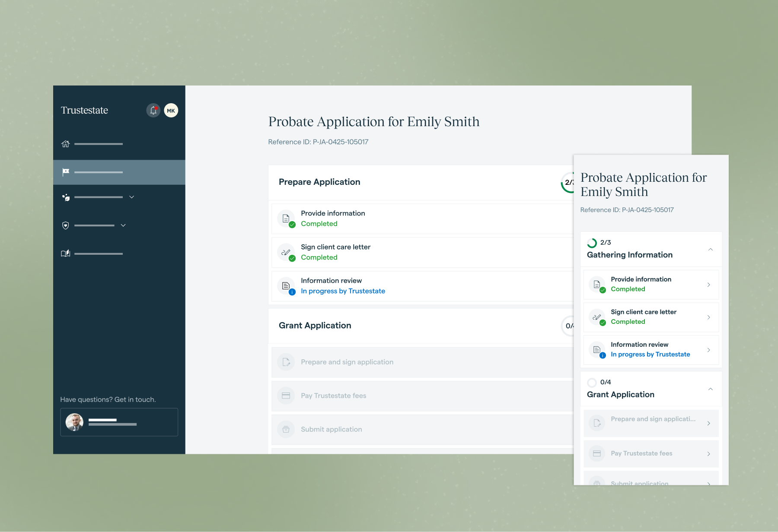778x532 pixels.
Task: Click the hand-with-leaf icon in sidebar
Action: click(66, 197)
